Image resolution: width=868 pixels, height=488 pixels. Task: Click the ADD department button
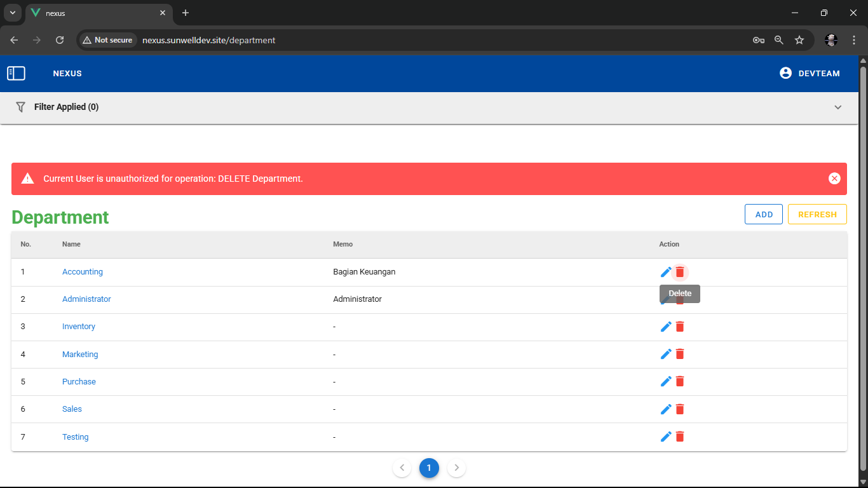coord(764,215)
